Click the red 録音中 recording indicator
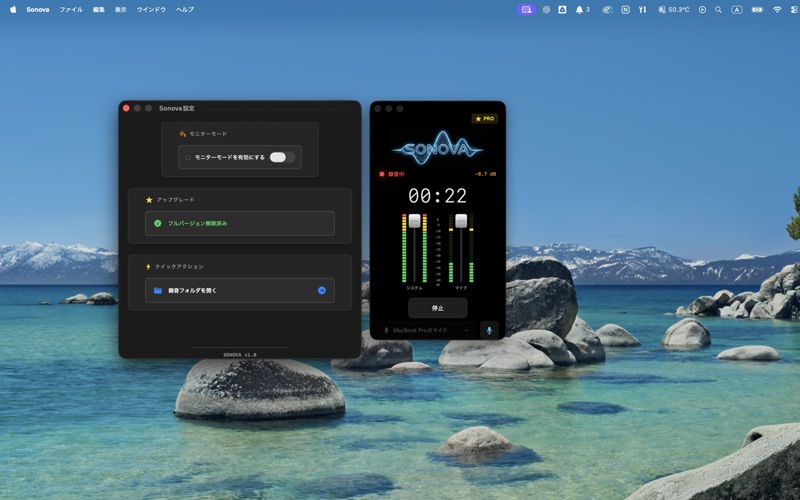The width and height of the screenshot is (800, 500). click(392, 174)
